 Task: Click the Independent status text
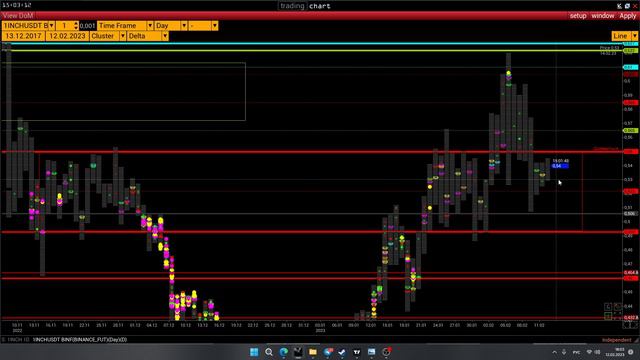tap(616, 340)
